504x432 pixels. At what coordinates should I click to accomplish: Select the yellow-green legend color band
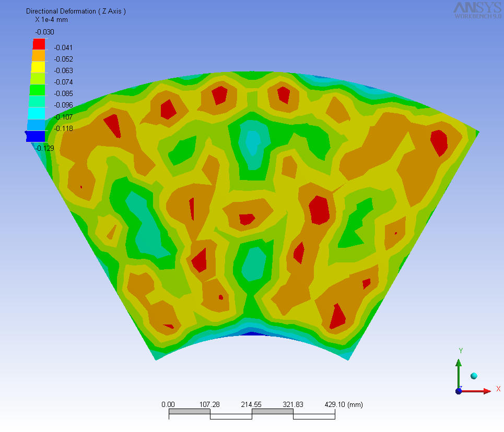point(38,78)
